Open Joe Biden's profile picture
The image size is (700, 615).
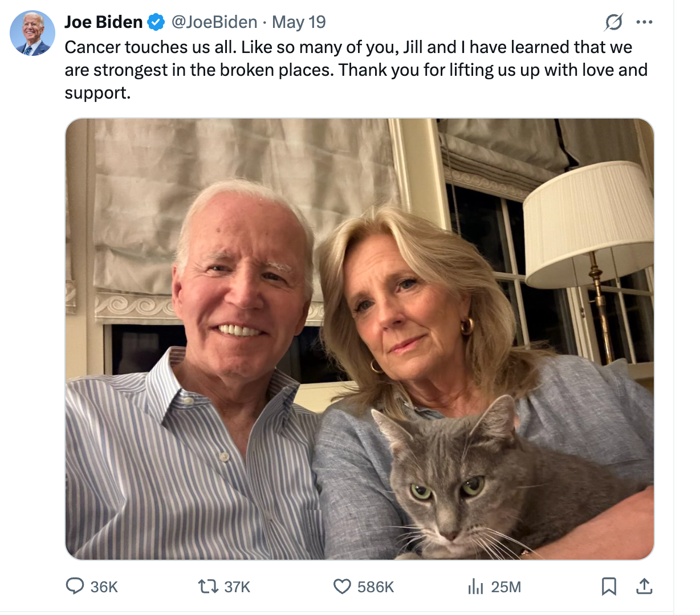point(32,33)
